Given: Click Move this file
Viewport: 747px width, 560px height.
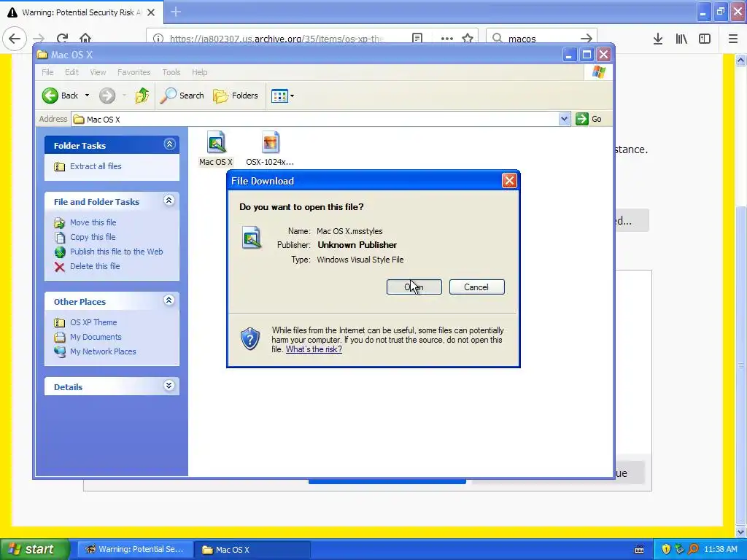Looking at the screenshot, I should click(x=93, y=222).
